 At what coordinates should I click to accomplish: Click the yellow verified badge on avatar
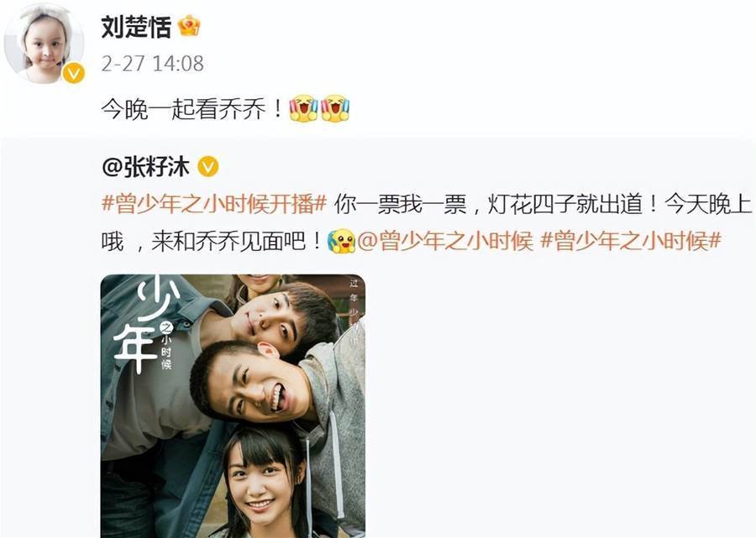[74, 74]
